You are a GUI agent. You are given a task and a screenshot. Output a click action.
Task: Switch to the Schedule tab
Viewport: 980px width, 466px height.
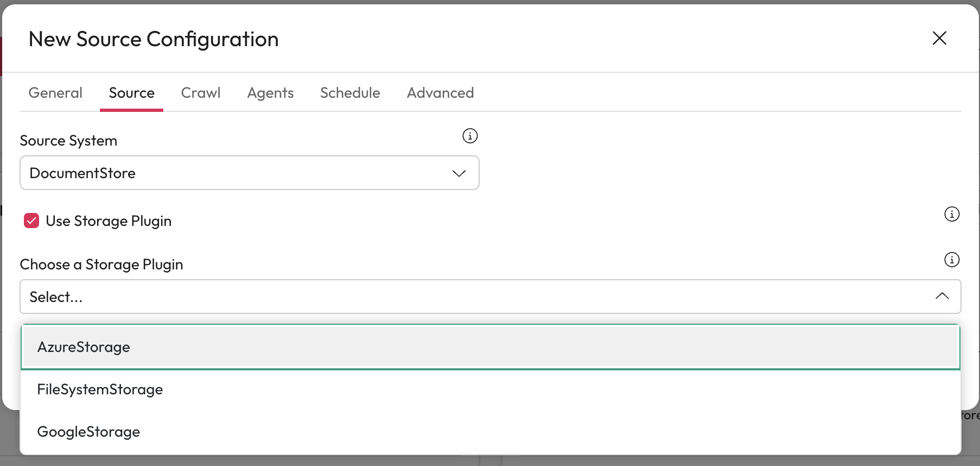coord(350,93)
